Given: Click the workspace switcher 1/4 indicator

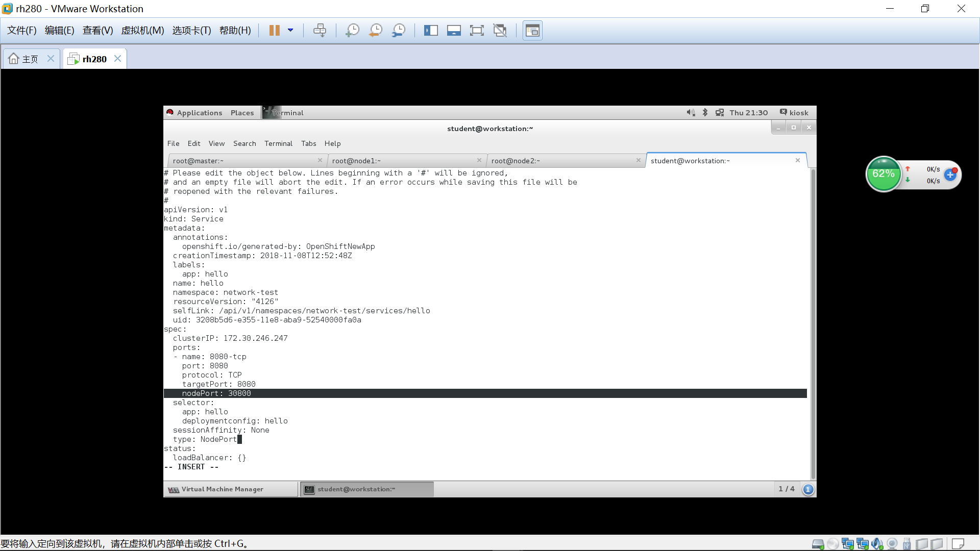Looking at the screenshot, I should point(786,489).
